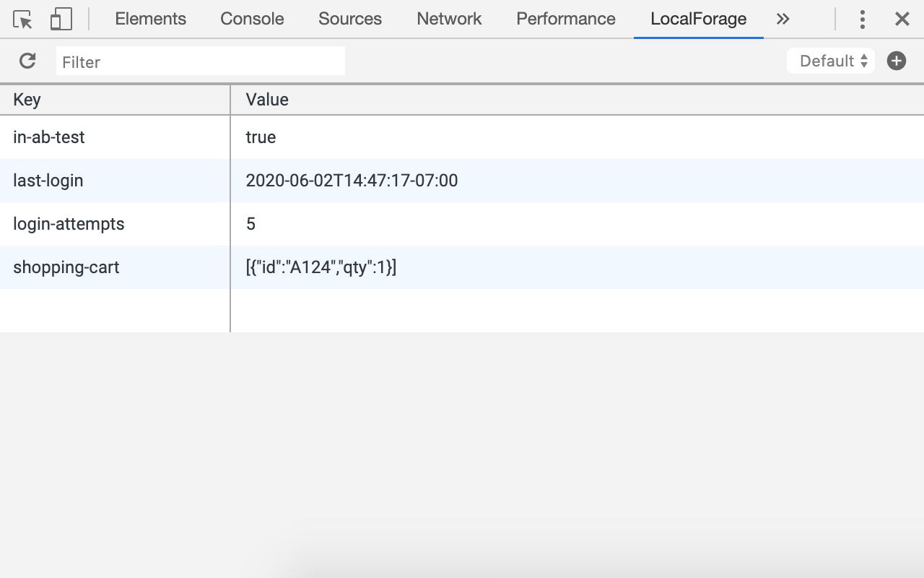This screenshot has width=924, height=578.
Task: Open the Default selector stepper arrows
Action: pyautogui.click(x=863, y=61)
